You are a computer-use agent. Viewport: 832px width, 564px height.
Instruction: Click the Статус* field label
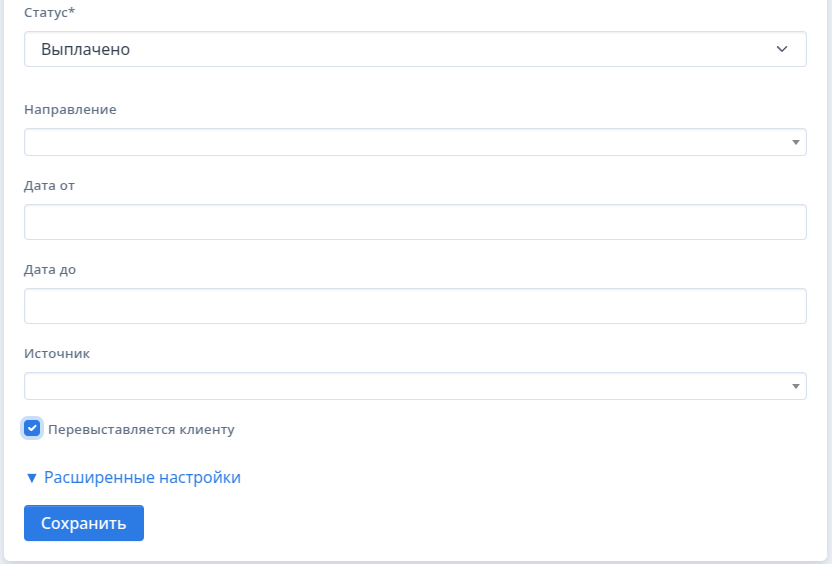click(49, 13)
